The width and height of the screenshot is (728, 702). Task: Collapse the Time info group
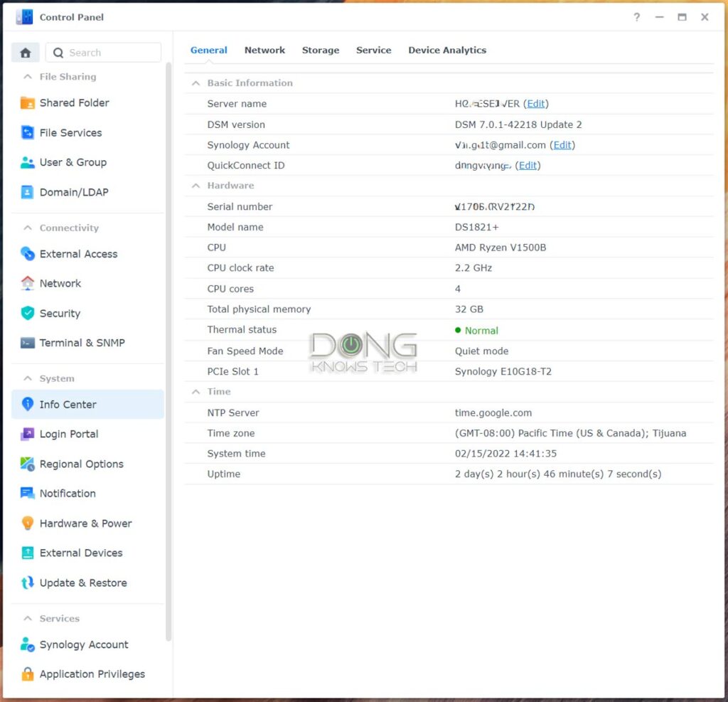(x=196, y=392)
